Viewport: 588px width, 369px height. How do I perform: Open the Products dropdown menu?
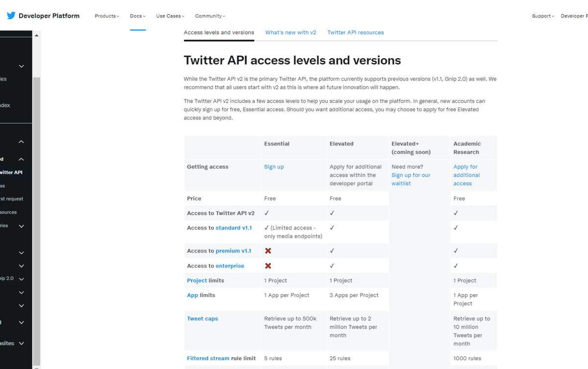(107, 16)
